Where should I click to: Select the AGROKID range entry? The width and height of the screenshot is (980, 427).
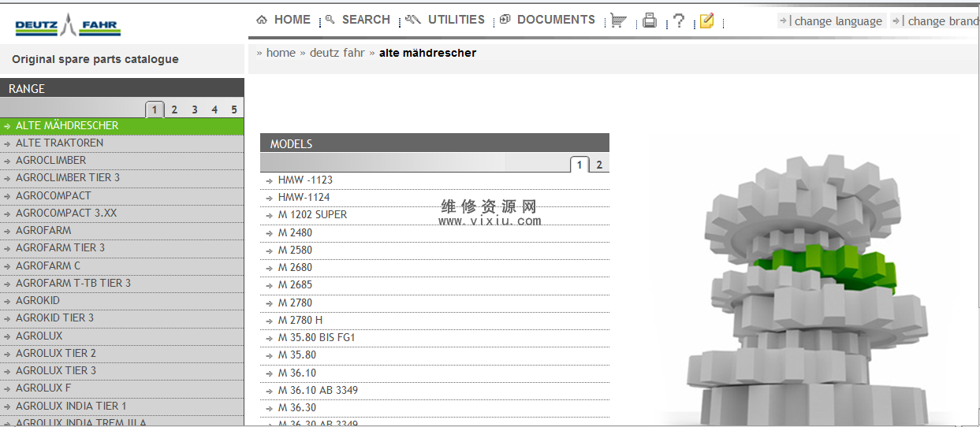[122, 301]
